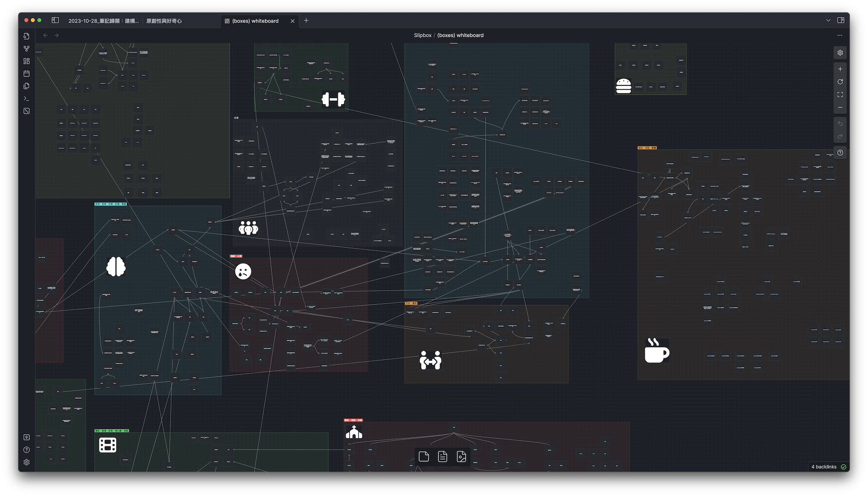Switch to the 2023-10-28 note tab
The width and height of the screenshot is (868, 496).
103,21
